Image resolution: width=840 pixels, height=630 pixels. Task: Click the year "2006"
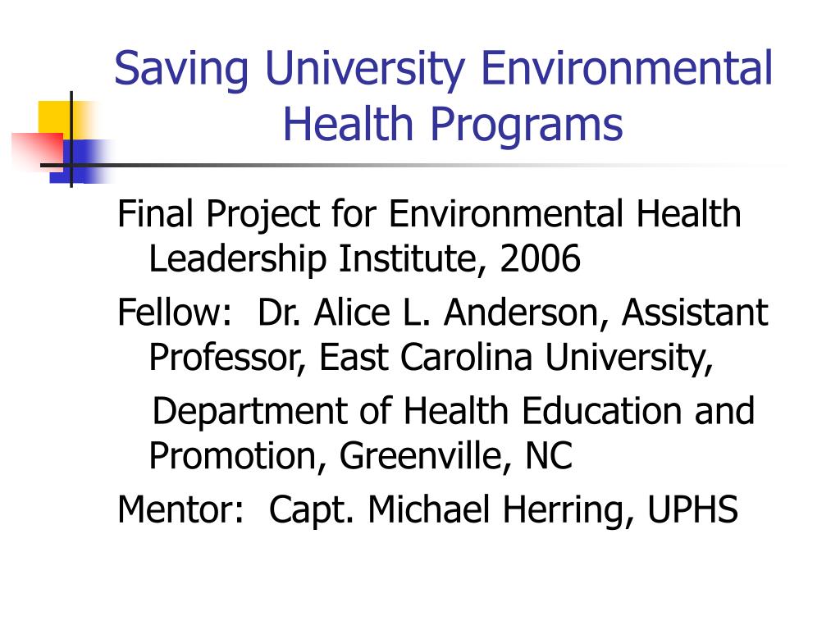click(540, 258)
